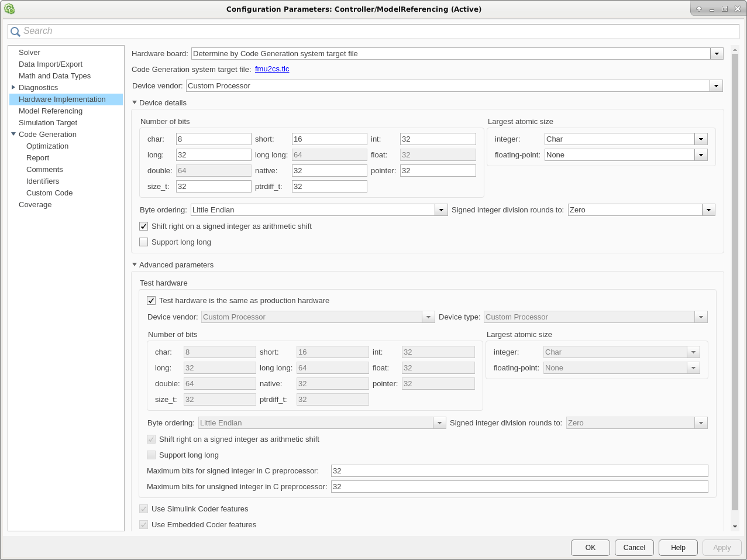
Task: Expand the Diagnostics tree node arrow
Action: tap(13, 87)
